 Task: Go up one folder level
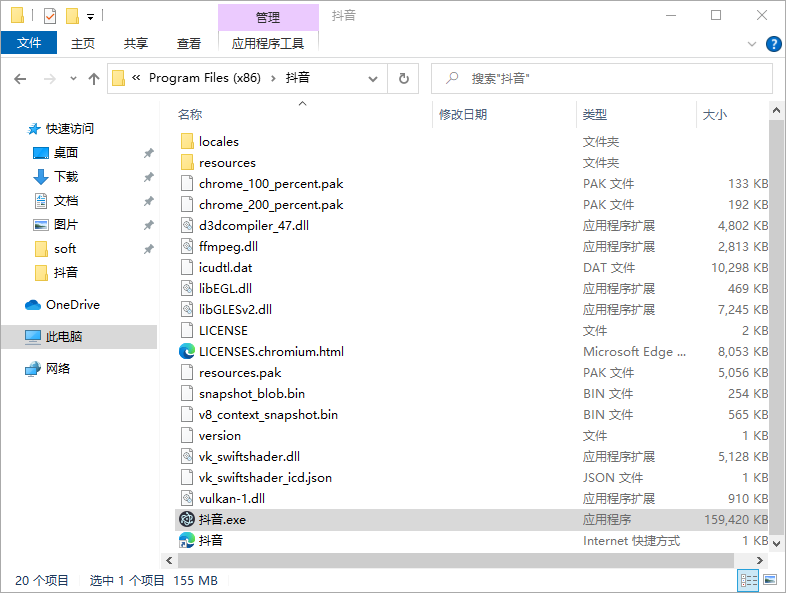coord(94,79)
